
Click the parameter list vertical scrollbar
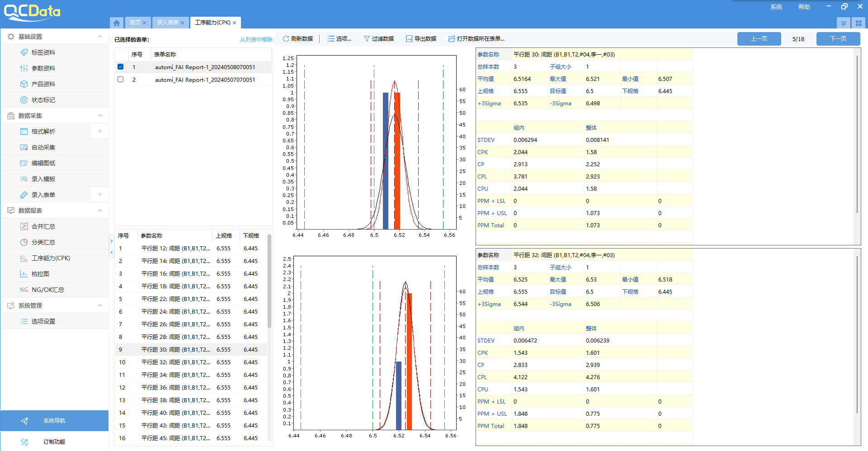click(269, 280)
